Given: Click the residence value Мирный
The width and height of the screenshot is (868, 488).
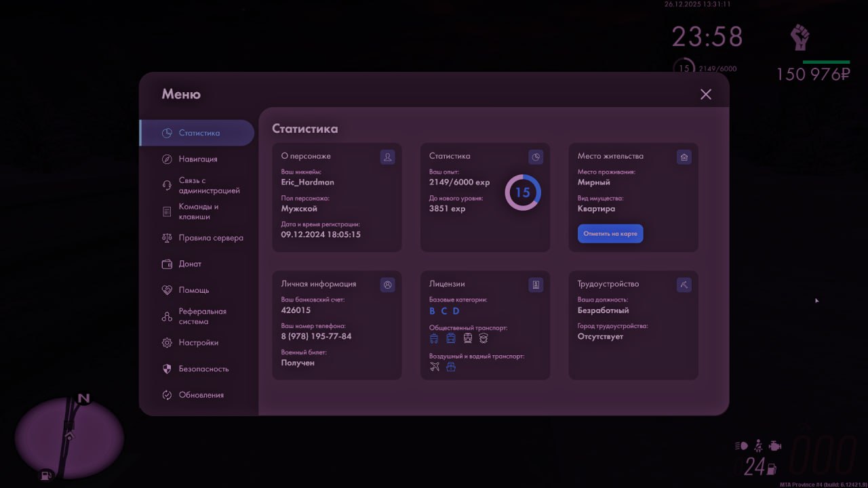Looking at the screenshot, I should click(x=594, y=182).
